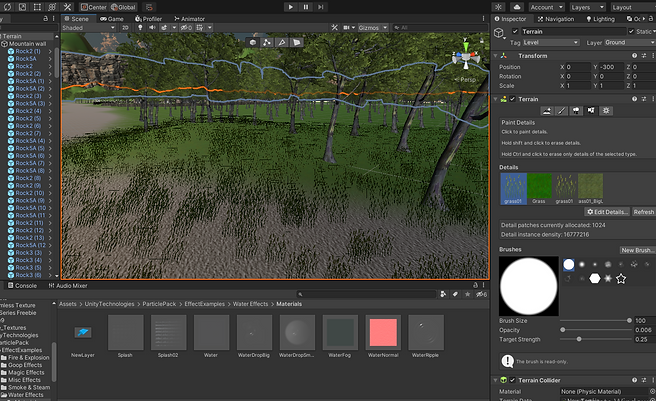The image size is (656, 401).
Task: Open Transform component help icon
Action: click(635, 56)
